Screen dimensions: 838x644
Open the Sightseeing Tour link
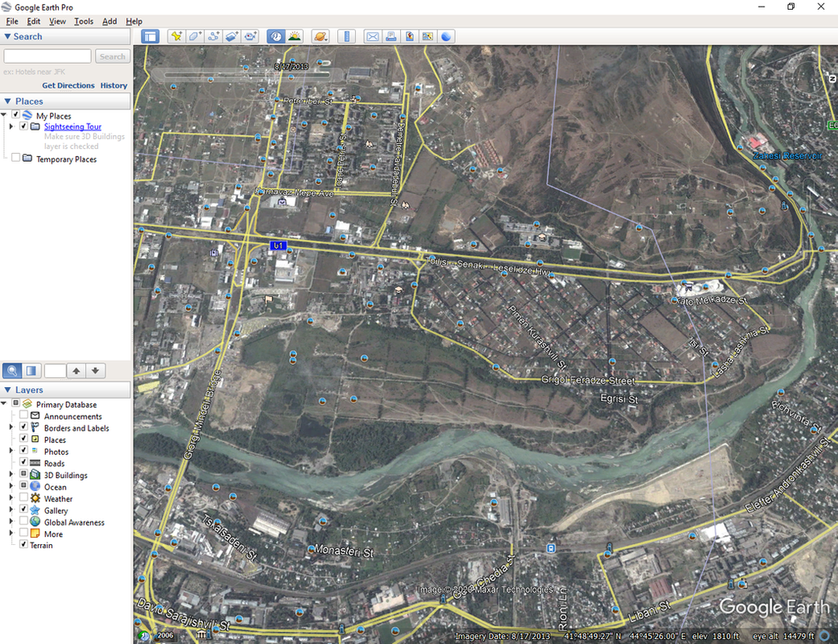(73, 127)
